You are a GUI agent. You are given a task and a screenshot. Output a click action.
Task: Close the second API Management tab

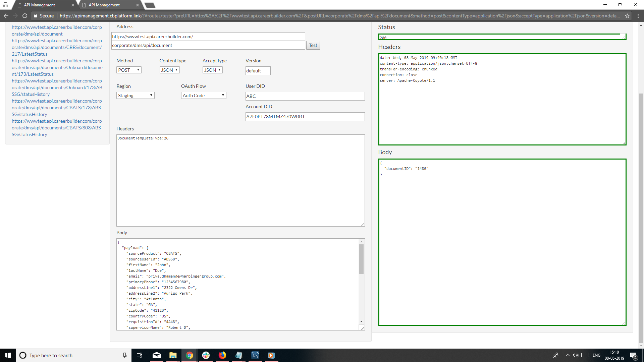tap(138, 5)
